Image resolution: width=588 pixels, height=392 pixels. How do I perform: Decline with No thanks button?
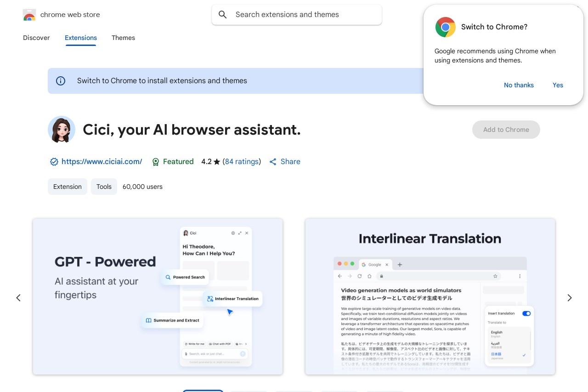(x=519, y=85)
